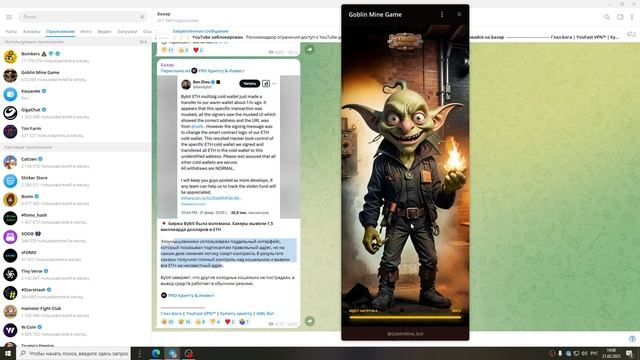Open forwarded source PRO Крипту & Инвест
Image resolution: width=640 pixels, height=360 pixels.
221,71
